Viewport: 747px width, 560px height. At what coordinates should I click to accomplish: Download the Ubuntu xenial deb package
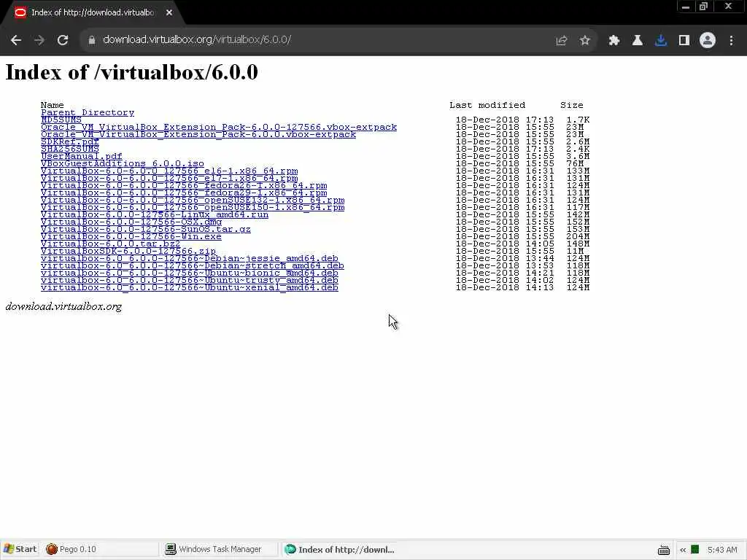click(x=190, y=287)
